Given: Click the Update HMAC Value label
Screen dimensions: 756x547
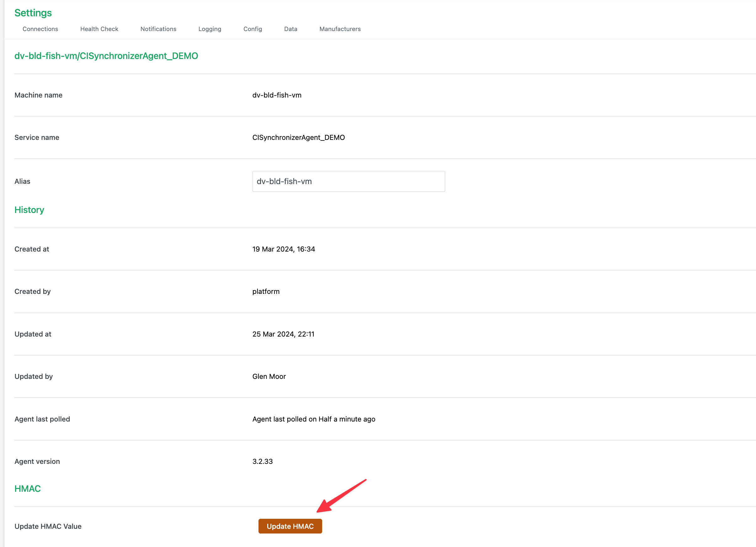Looking at the screenshot, I should coord(48,526).
